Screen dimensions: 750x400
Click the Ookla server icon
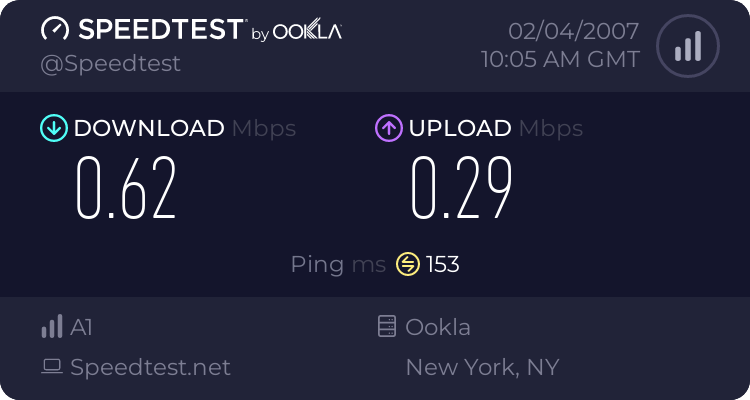point(386,327)
